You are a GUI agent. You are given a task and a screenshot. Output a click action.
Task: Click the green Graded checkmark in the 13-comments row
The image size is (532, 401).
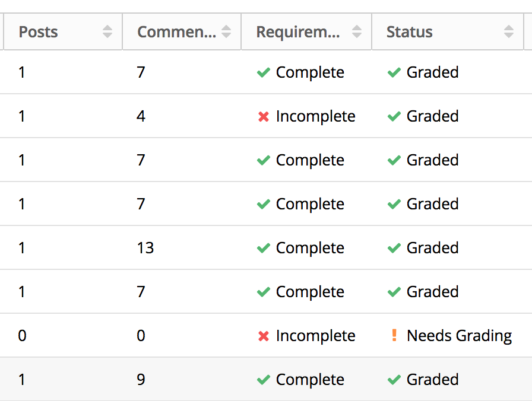click(x=394, y=248)
